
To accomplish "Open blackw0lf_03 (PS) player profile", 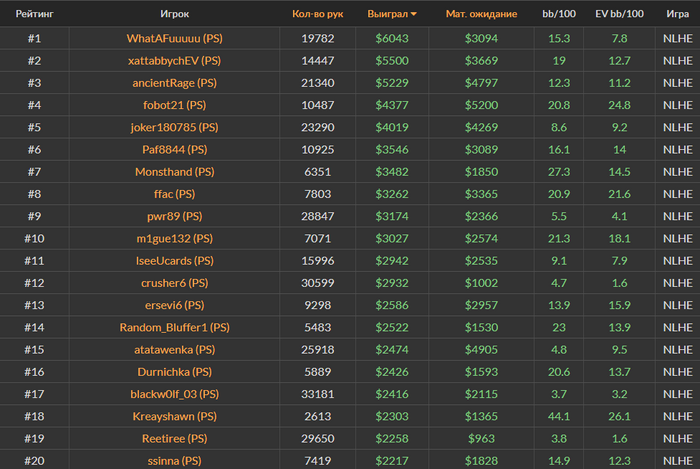I will (175, 394).
